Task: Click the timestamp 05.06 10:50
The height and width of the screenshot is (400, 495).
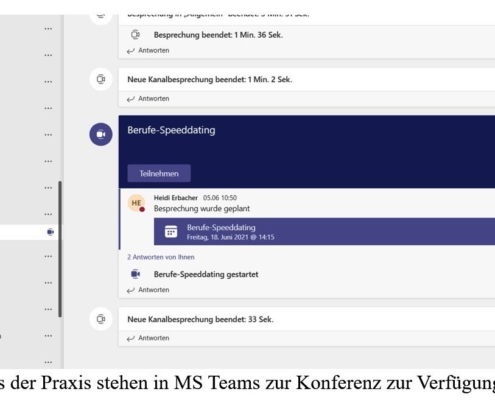Action: click(x=220, y=198)
